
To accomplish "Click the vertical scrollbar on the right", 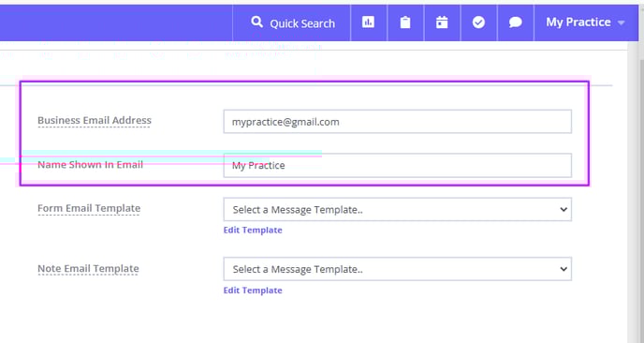I will (x=637, y=193).
